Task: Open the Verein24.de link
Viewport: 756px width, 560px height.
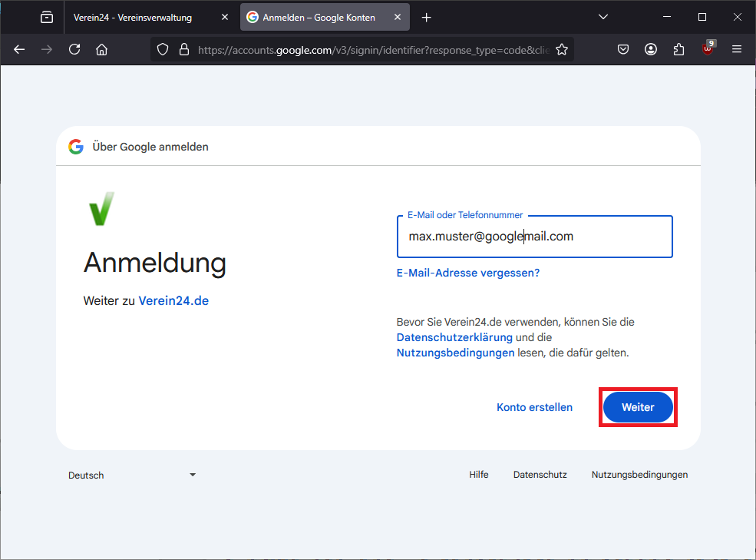Action: [x=173, y=301]
